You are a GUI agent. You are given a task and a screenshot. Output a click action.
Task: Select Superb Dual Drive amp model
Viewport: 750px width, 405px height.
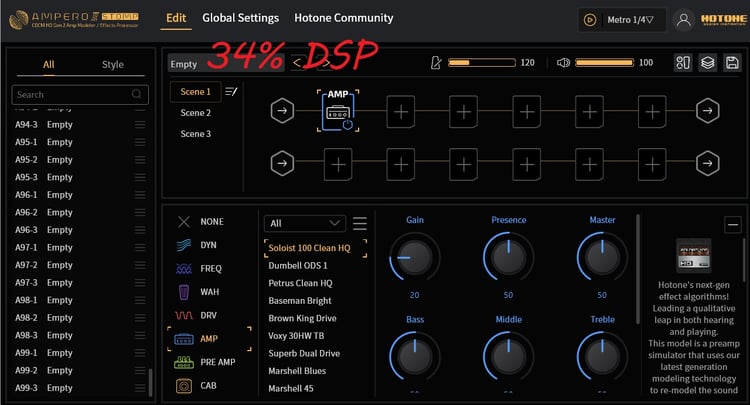tap(304, 354)
